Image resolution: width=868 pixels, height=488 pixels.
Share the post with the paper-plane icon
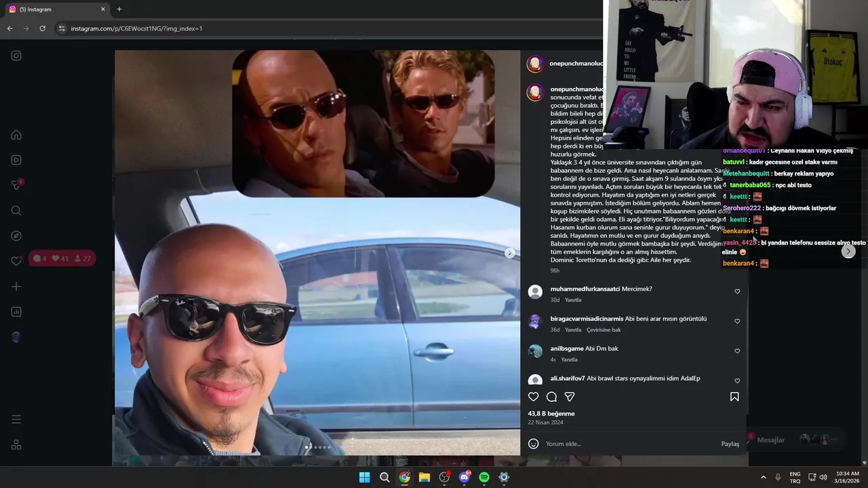click(570, 397)
